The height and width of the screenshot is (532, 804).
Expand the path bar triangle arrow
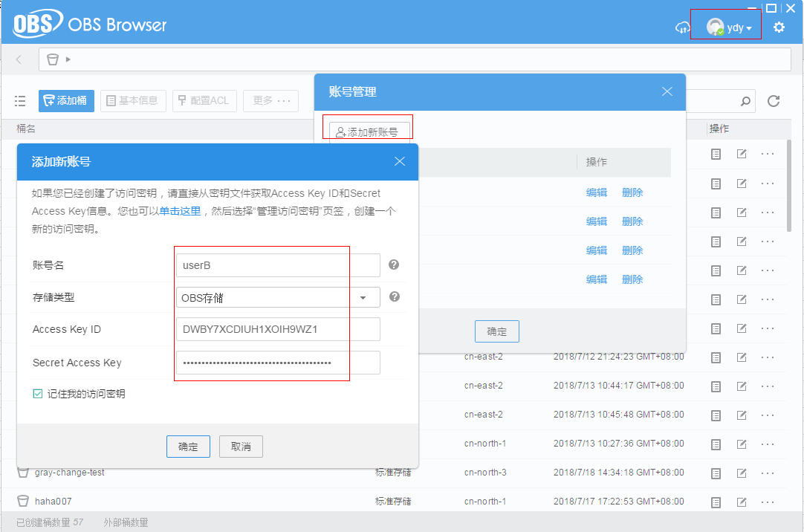click(68, 59)
